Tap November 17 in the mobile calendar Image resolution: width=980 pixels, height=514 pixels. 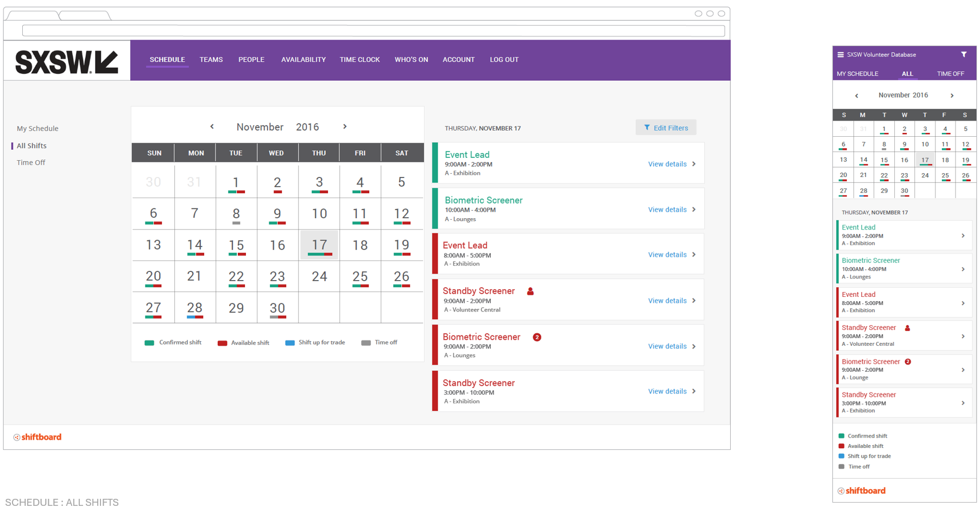click(925, 160)
